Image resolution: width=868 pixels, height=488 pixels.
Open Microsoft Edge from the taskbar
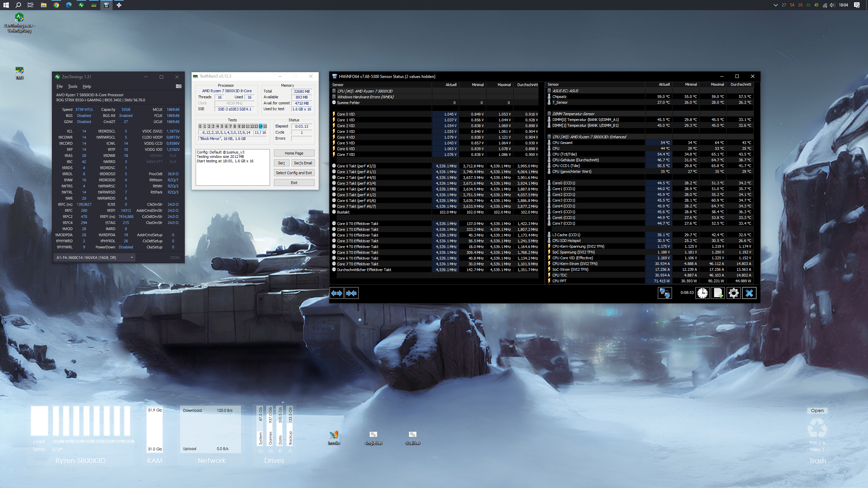click(69, 5)
